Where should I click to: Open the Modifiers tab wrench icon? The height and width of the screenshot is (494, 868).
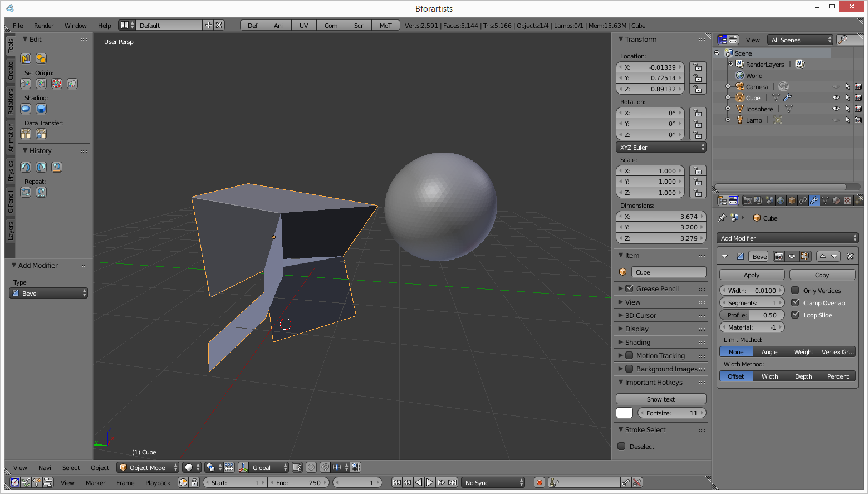click(814, 200)
